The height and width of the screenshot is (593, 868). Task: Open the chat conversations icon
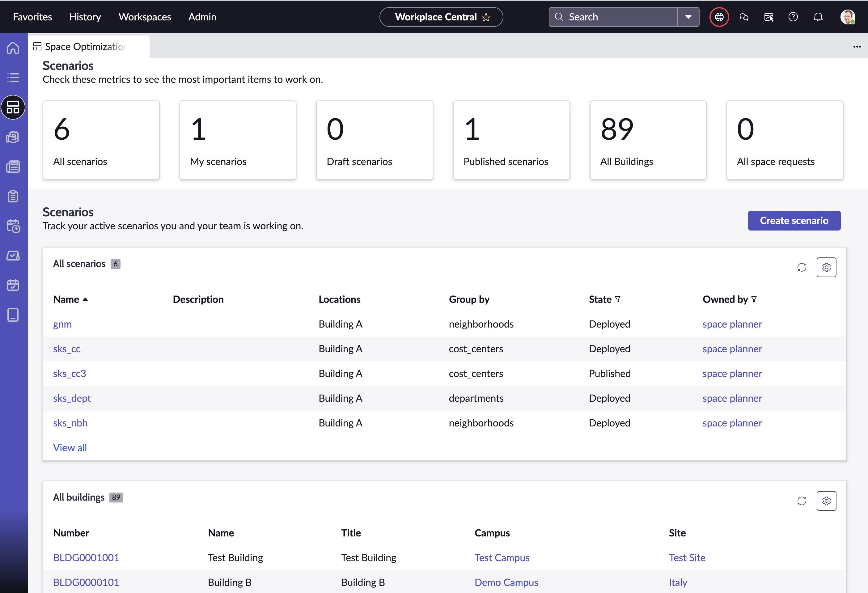744,17
